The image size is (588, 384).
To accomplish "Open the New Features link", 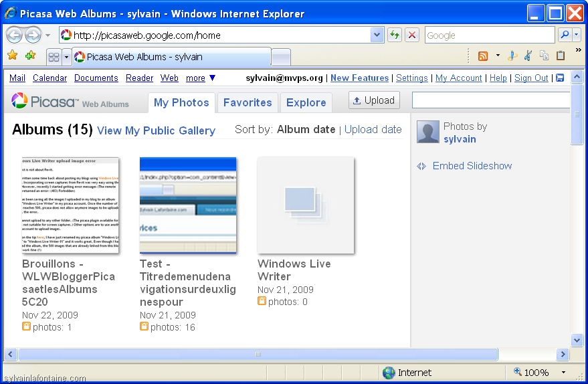I will click(359, 78).
